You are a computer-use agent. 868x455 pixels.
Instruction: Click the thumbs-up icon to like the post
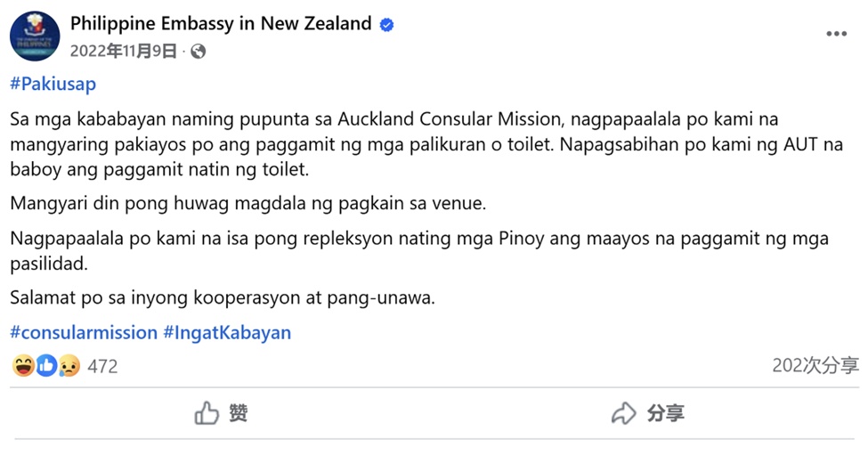(207, 413)
